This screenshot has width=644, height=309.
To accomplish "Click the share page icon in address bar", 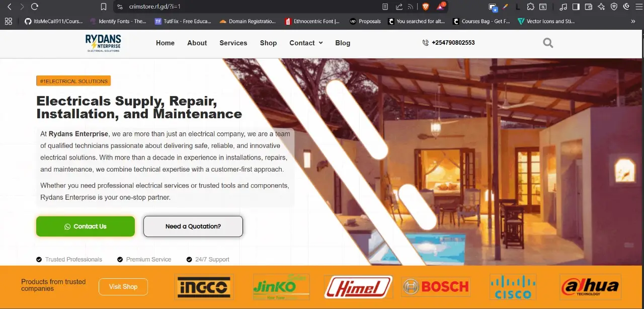I will pos(399,7).
